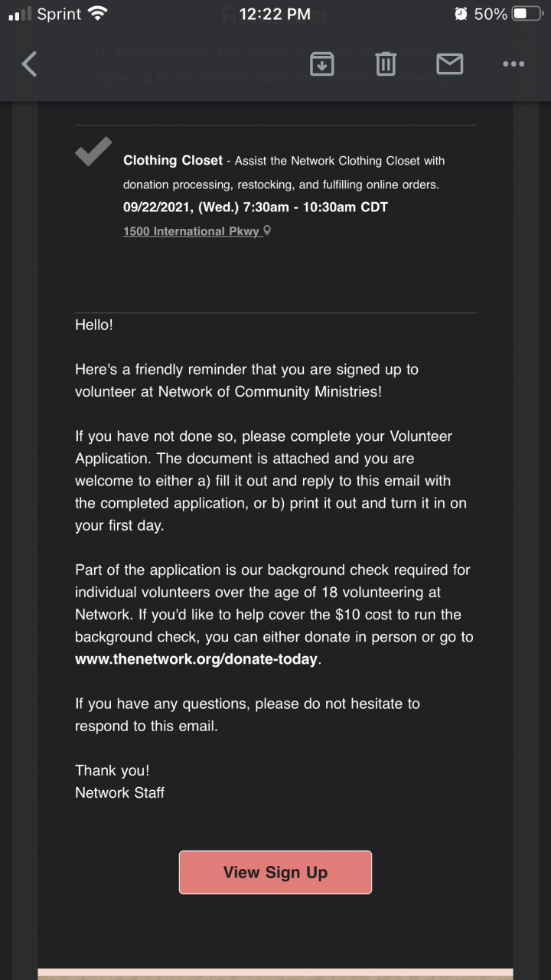The image size is (551, 980).
Task: Open the 1500 International Pkwy address link
Action: click(192, 231)
